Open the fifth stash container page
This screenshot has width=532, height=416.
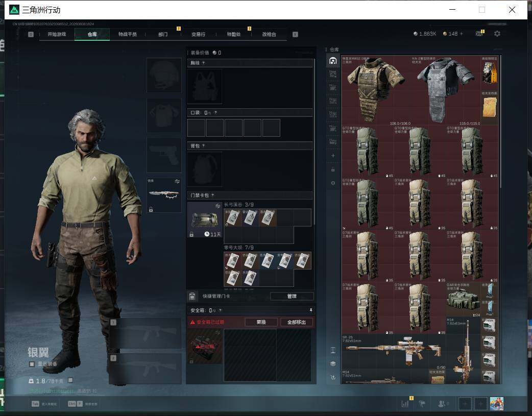pos(333,115)
